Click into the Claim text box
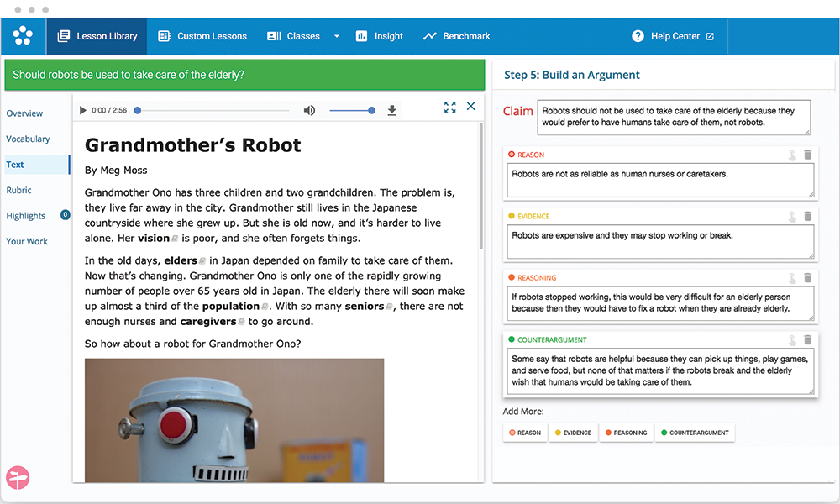 674,118
